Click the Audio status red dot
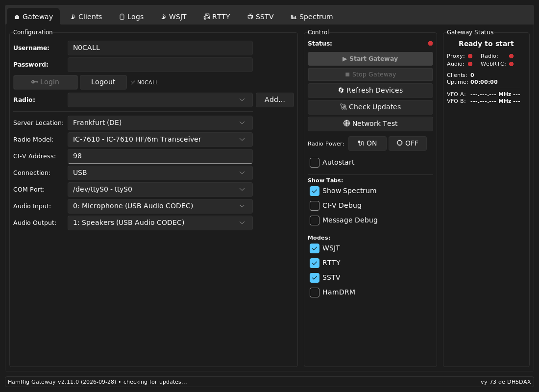Viewport: 539px width, 392px height. [x=470, y=64]
